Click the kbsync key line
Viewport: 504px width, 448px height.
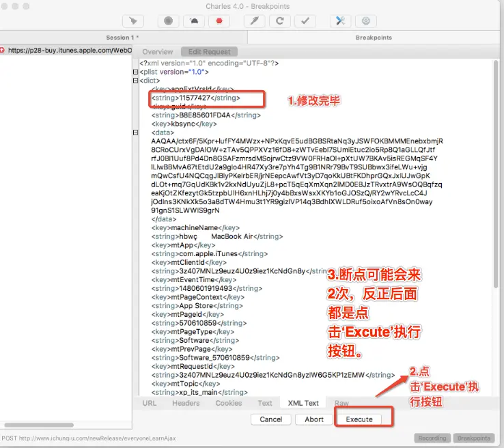click(184, 124)
